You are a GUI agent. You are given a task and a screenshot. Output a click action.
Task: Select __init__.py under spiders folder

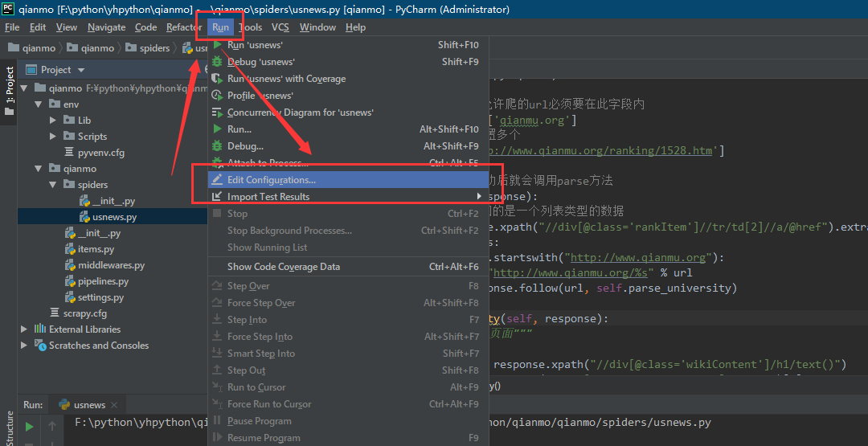click(x=113, y=201)
